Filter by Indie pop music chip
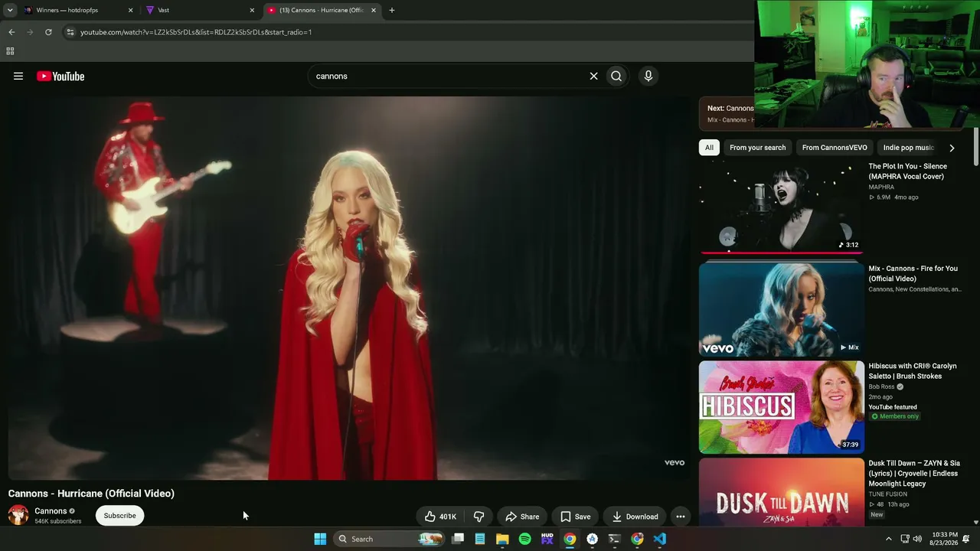This screenshot has height=551, width=980. click(908, 148)
